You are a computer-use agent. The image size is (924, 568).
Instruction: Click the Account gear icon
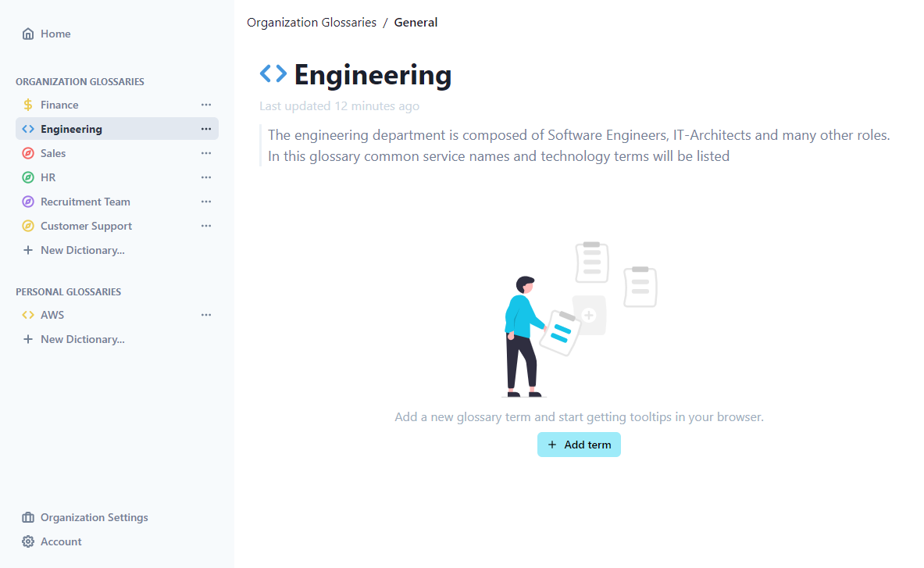click(27, 541)
